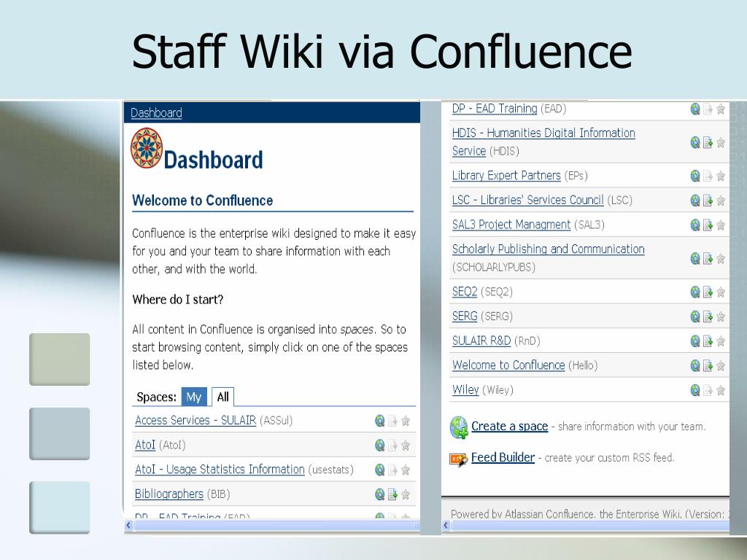
Task: Open the Wiley space link
Action: click(x=465, y=389)
